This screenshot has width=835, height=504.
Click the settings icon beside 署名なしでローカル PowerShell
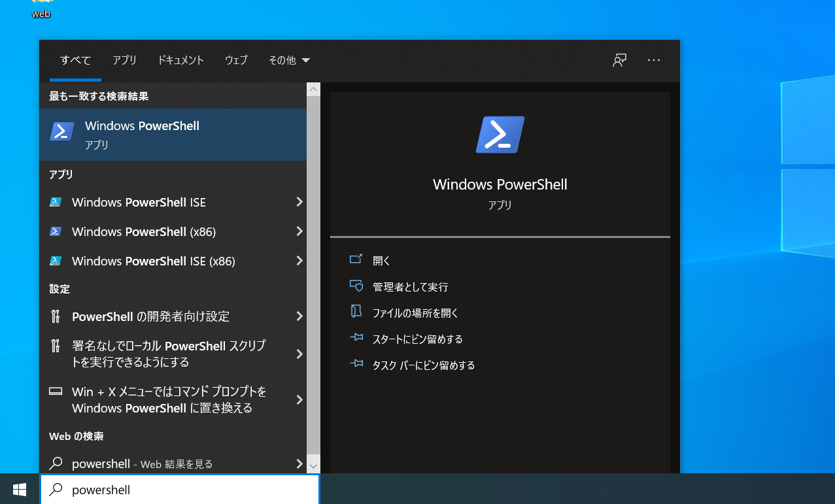point(56,346)
